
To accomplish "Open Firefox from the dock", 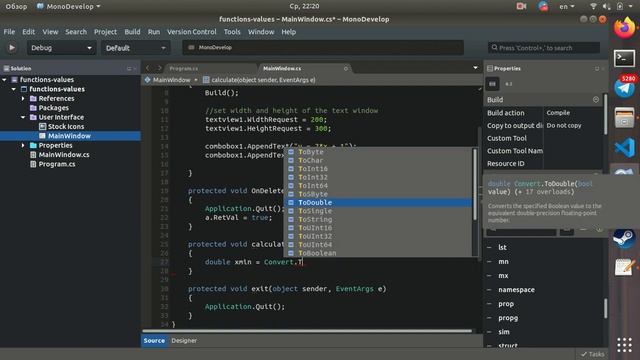I will 624,28.
